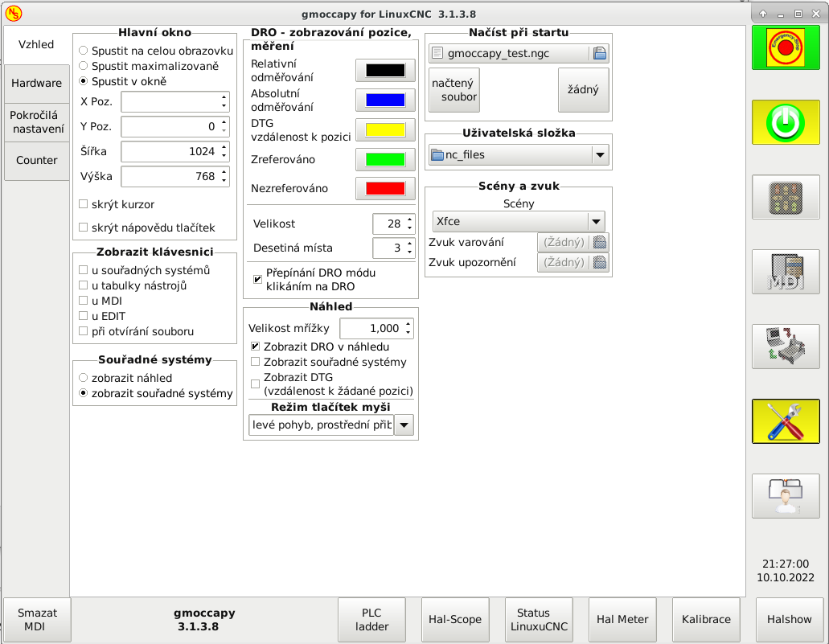The height and width of the screenshot is (644, 829).
Task: Open the user tabs person icon
Action: click(786, 495)
